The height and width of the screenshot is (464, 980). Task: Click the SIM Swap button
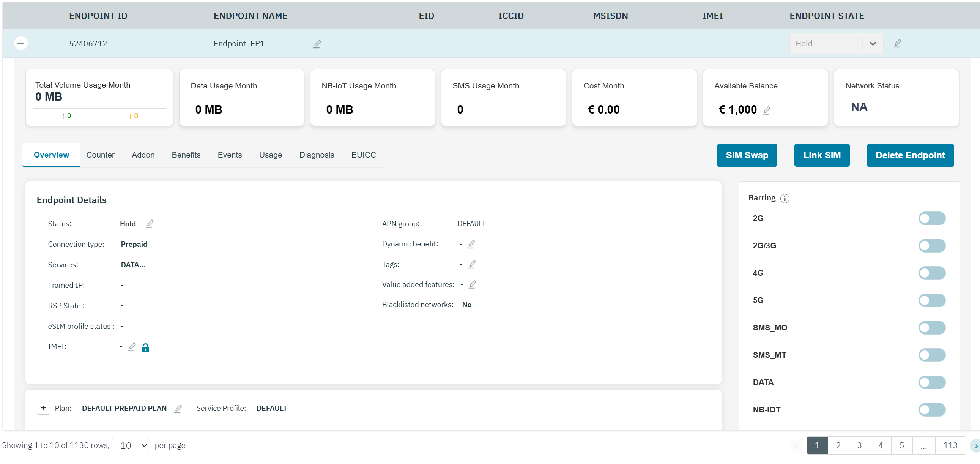tap(747, 155)
